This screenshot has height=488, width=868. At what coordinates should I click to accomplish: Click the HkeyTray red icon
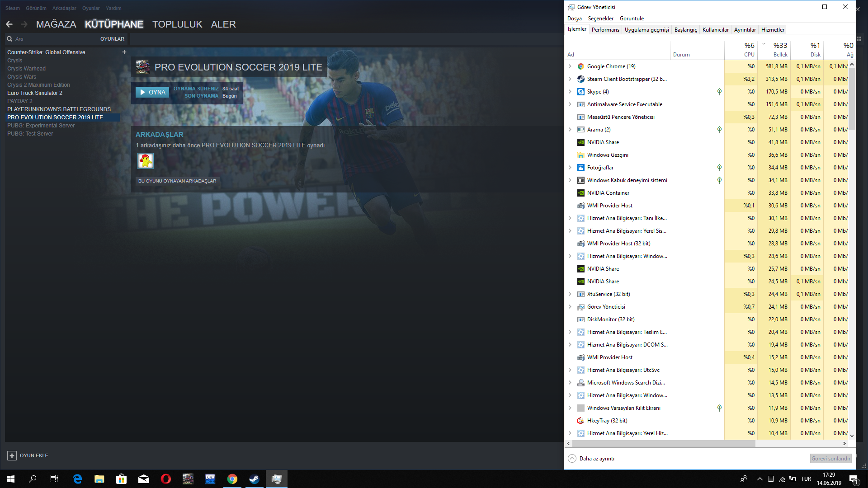581,421
